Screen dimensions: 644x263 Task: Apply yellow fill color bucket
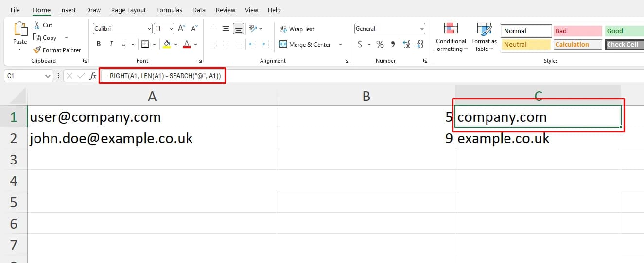point(167,44)
